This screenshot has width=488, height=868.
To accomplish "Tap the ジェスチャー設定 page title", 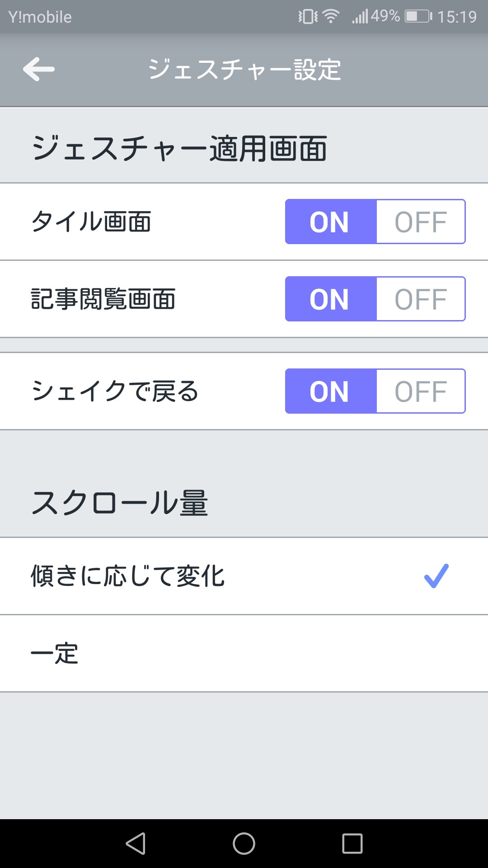I will tap(244, 70).
